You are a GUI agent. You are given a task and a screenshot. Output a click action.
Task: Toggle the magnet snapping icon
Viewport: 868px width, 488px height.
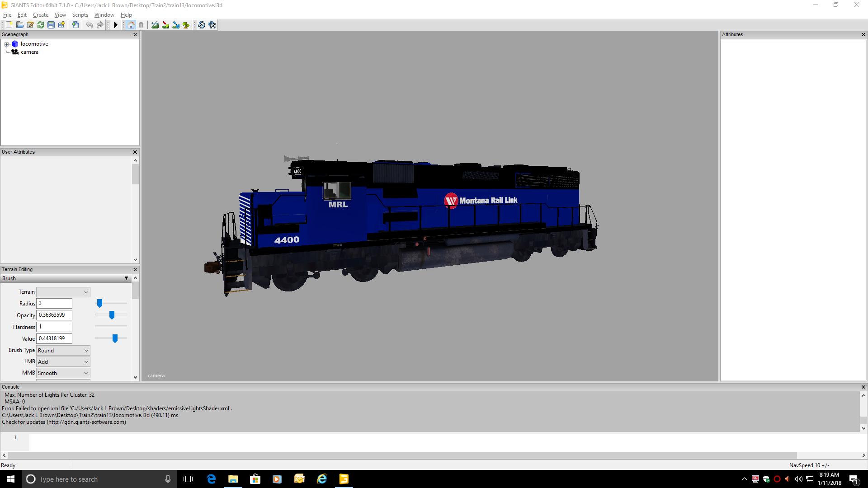[x=141, y=25]
